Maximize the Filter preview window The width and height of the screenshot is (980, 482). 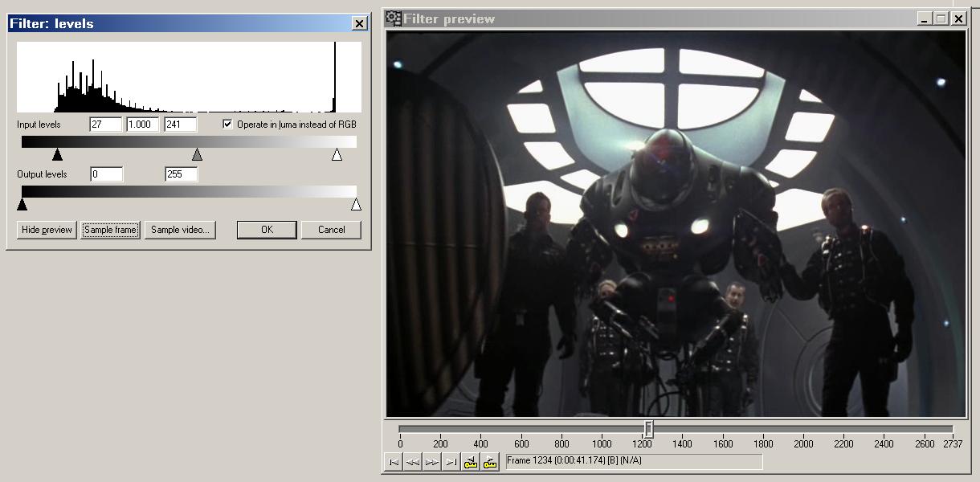[x=940, y=18]
